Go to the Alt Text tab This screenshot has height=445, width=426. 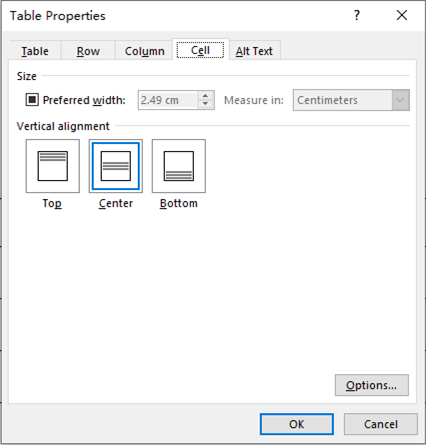click(x=254, y=51)
